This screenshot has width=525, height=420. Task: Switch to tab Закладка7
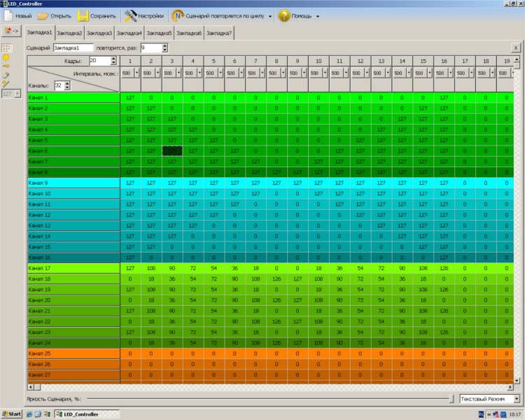tap(219, 33)
